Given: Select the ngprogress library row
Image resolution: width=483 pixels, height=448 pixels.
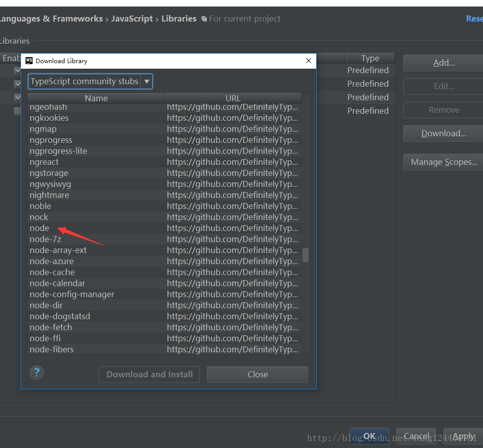Looking at the screenshot, I should (164, 140).
